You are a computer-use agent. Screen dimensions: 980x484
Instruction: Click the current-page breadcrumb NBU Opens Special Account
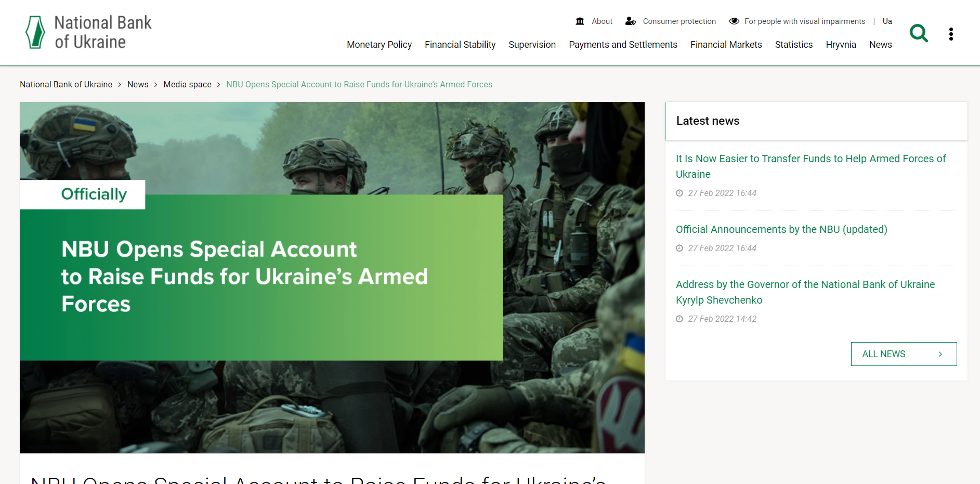click(x=359, y=84)
